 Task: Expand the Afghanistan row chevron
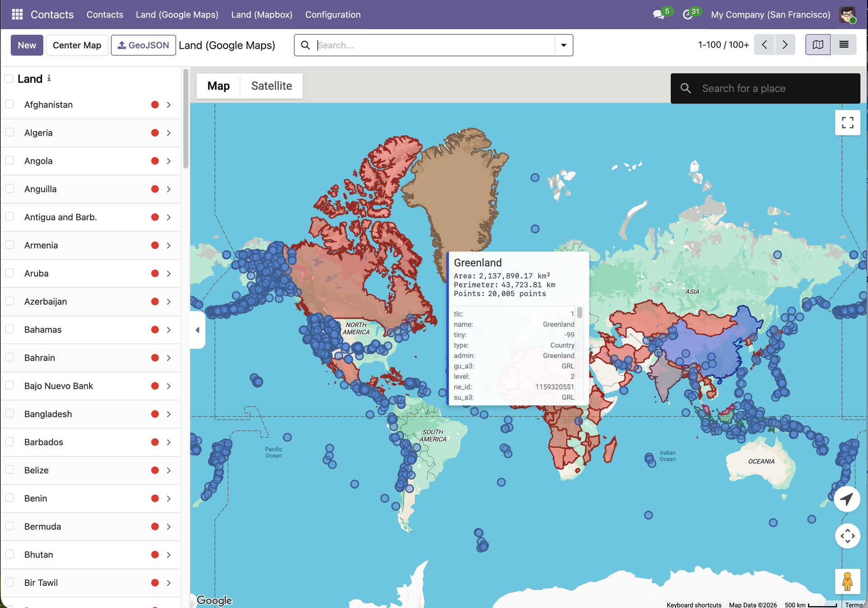click(x=169, y=105)
